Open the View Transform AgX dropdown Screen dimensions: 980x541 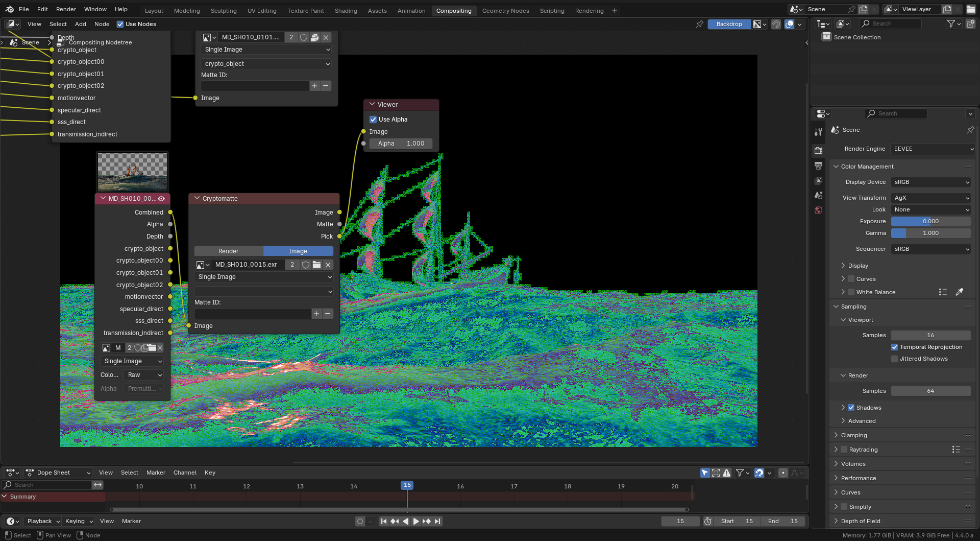pyautogui.click(x=931, y=198)
